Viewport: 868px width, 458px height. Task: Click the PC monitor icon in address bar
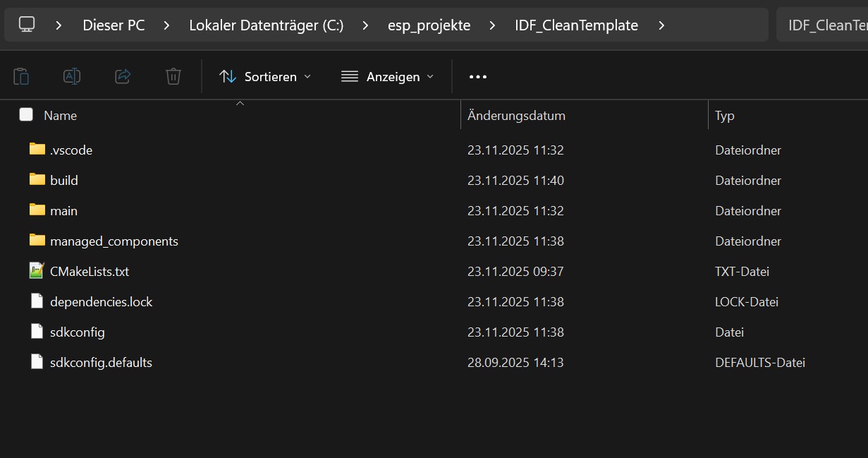coord(27,25)
